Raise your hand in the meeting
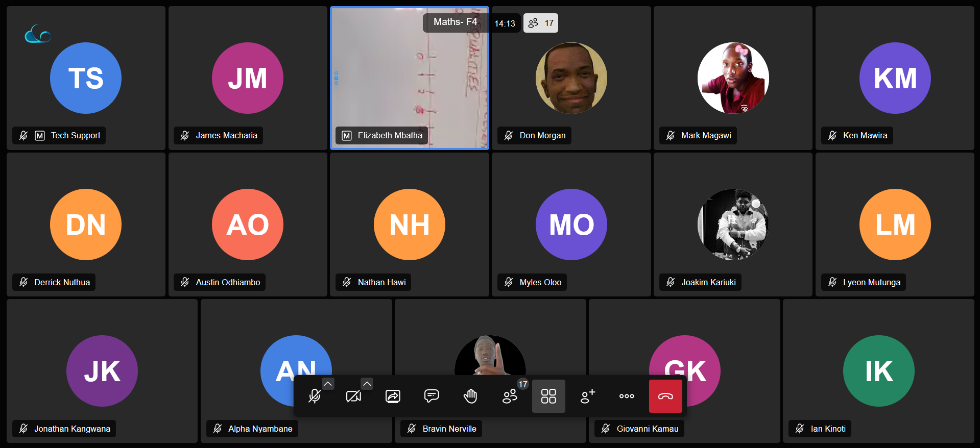 point(470,396)
